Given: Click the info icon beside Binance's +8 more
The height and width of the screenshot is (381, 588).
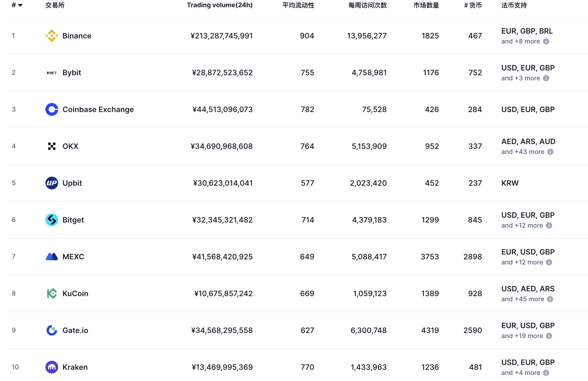Looking at the screenshot, I should (546, 41).
